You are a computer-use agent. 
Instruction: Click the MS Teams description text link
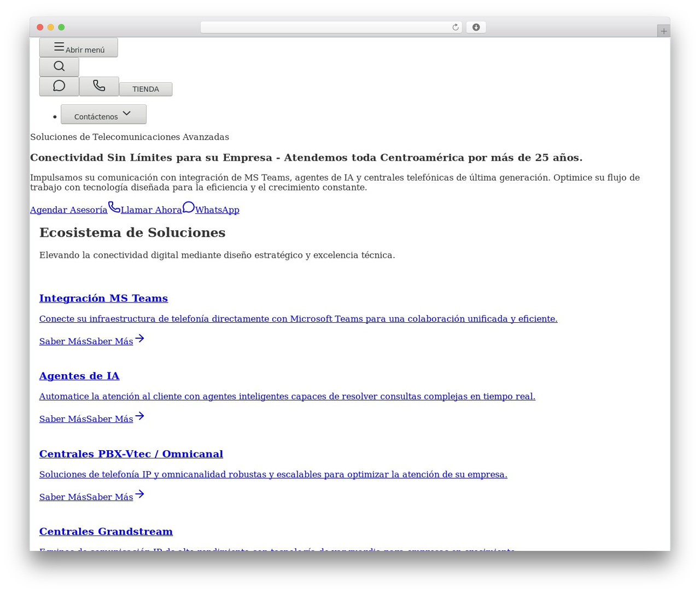(298, 319)
